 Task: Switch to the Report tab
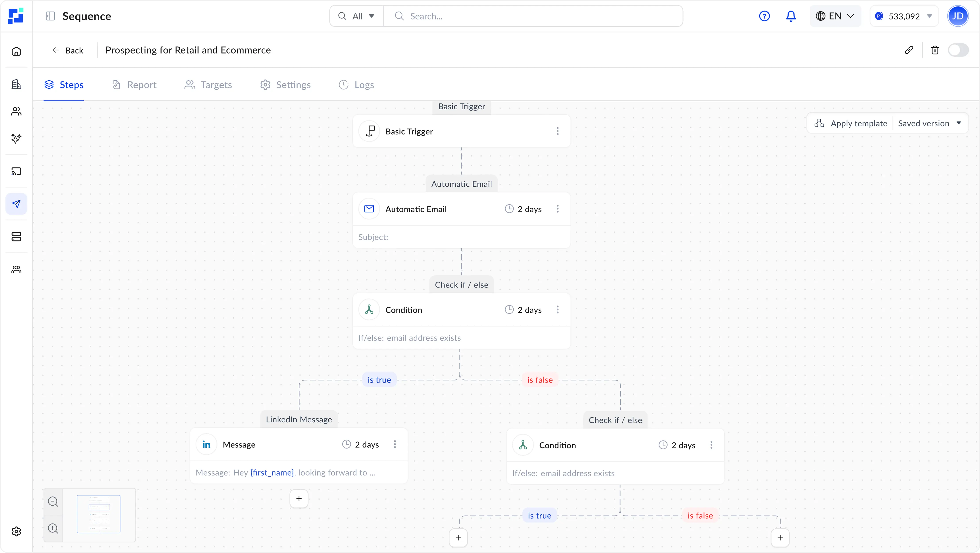coord(134,85)
